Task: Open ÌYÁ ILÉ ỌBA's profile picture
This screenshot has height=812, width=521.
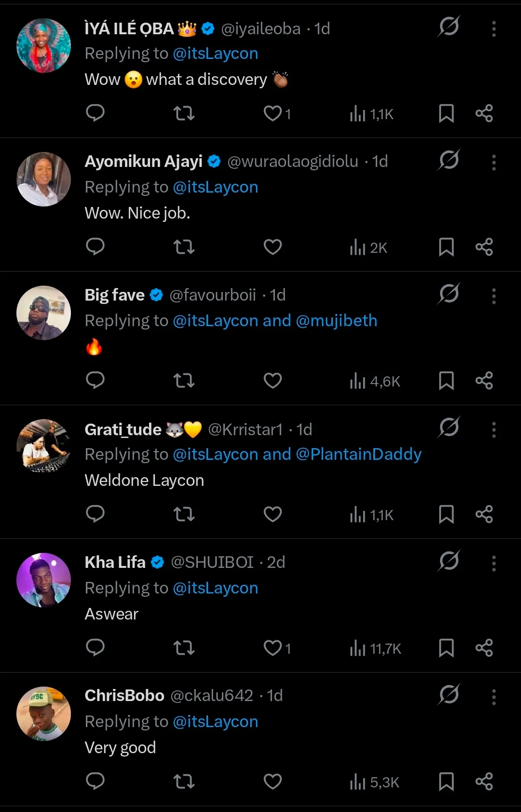Action: point(43,46)
